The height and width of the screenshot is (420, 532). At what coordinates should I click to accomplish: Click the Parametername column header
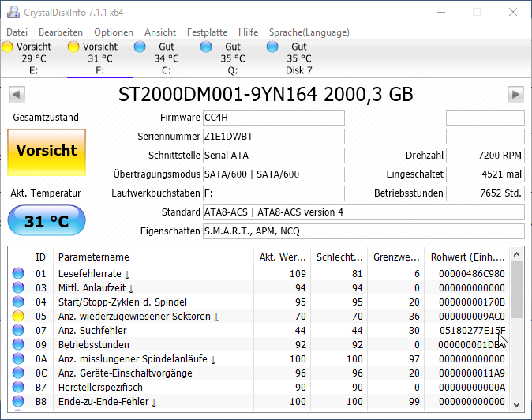pyautogui.click(x=153, y=257)
